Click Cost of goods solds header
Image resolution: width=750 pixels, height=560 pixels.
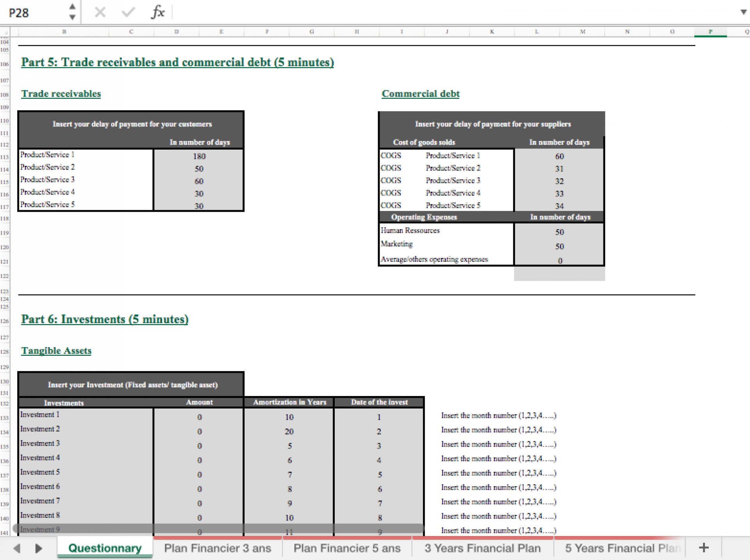coord(424,142)
